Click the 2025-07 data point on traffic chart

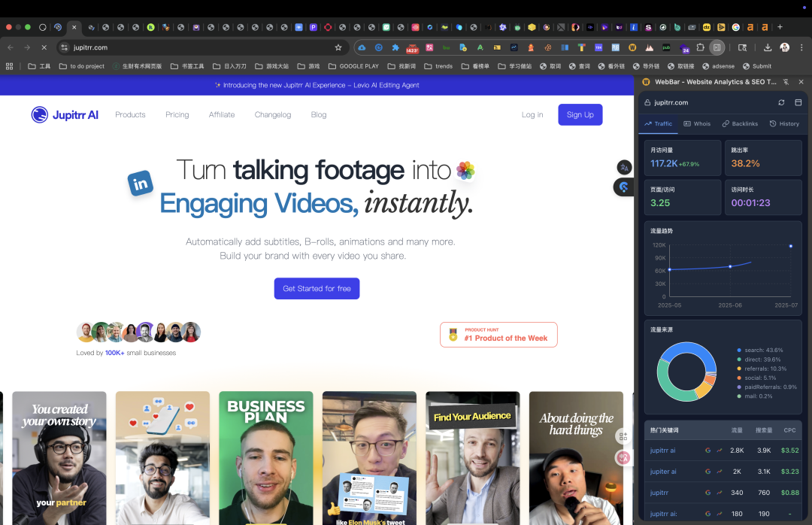(791, 246)
